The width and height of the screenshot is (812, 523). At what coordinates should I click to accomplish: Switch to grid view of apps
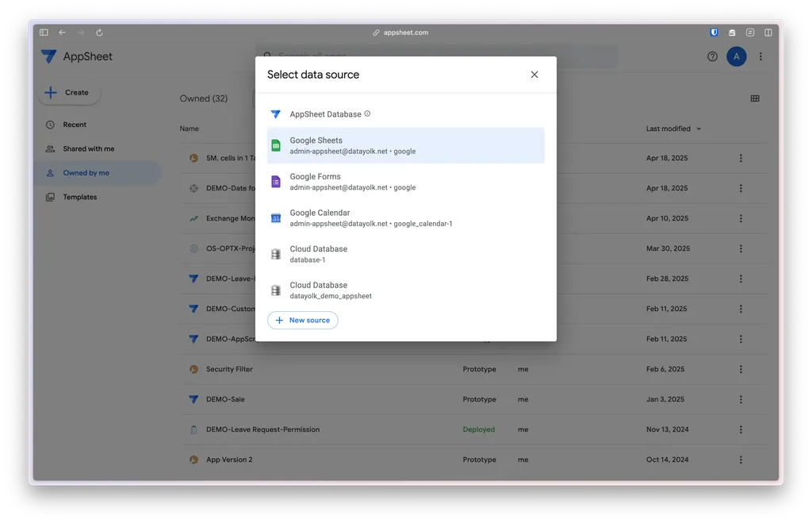coord(755,98)
